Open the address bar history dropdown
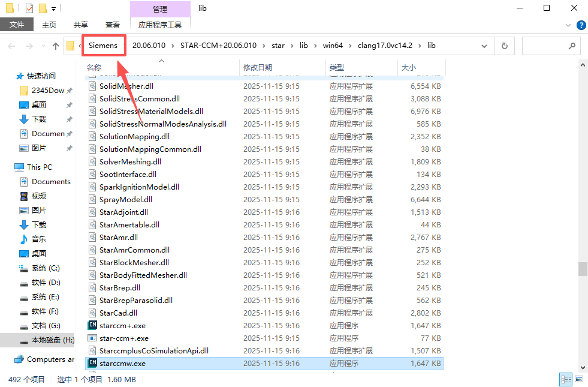 point(487,46)
